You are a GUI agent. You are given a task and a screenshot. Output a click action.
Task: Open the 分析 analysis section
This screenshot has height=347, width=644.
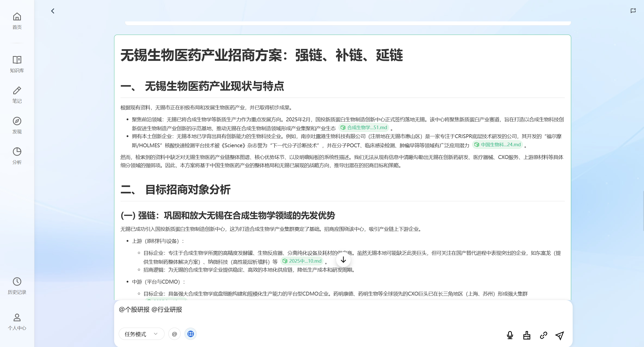coord(17,156)
